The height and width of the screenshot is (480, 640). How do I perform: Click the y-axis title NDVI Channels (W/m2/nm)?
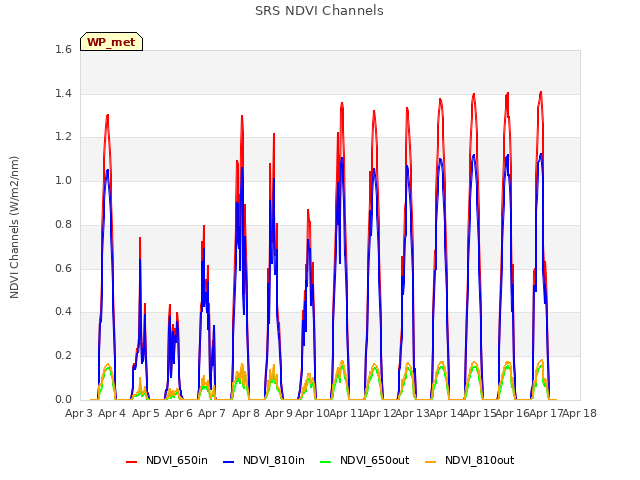pos(14,227)
